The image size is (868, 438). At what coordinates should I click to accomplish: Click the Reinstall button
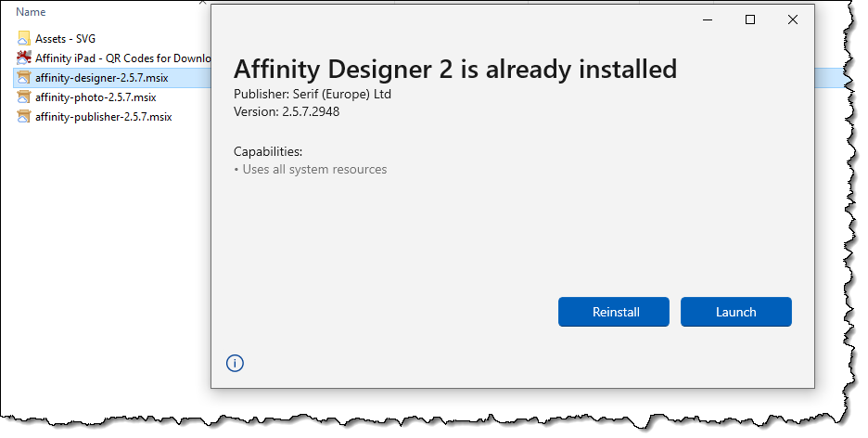tap(613, 312)
